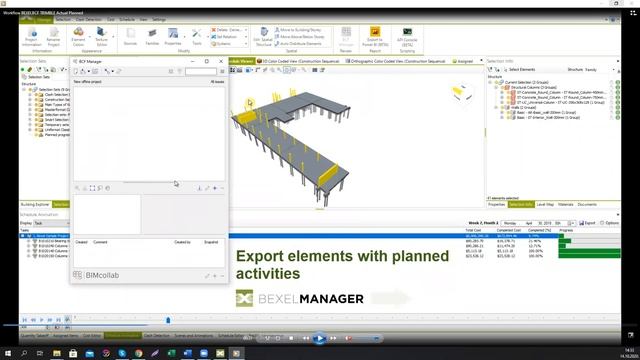
Task: Expand Structural Columns tree node
Action: [496, 87]
